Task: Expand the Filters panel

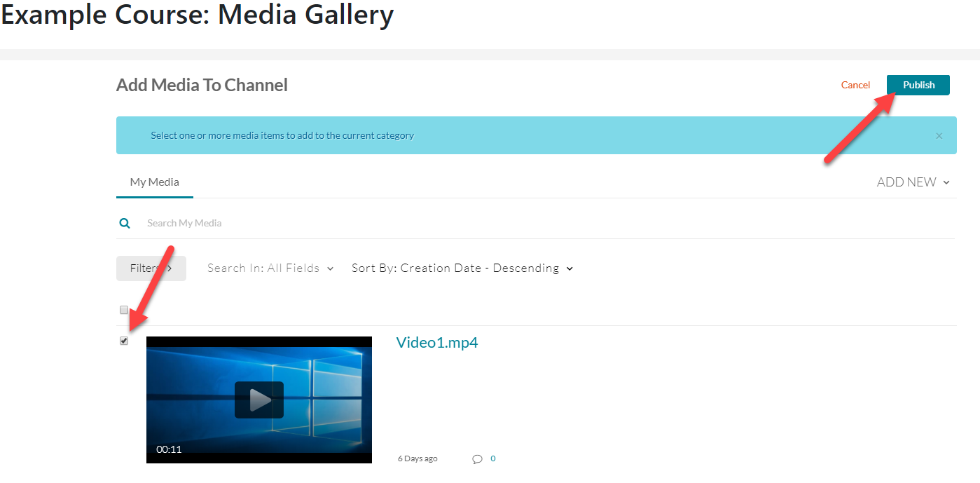Action: [151, 268]
